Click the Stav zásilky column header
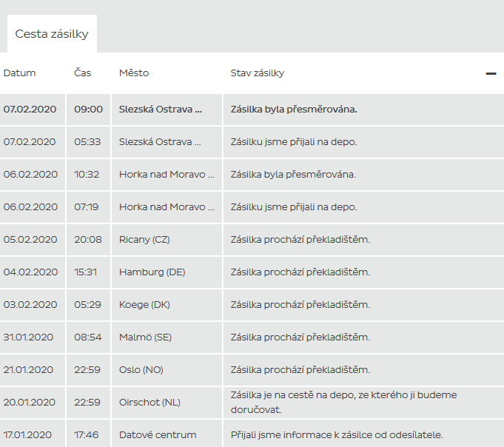 click(258, 73)
